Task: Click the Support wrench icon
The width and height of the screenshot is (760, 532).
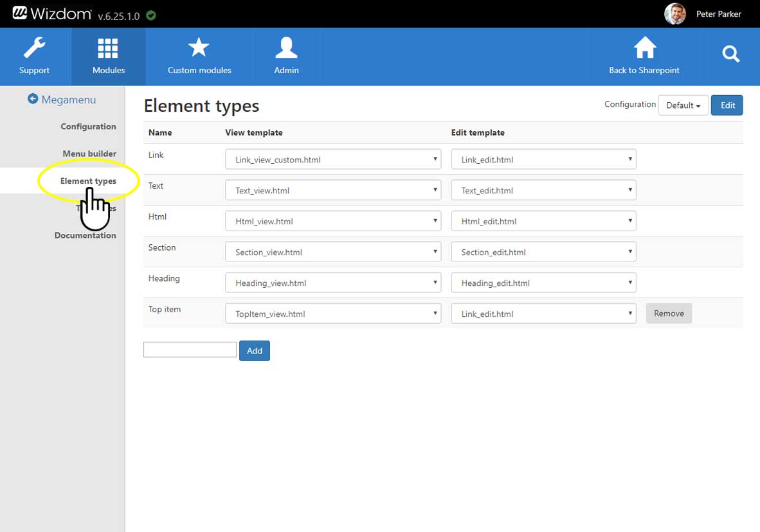Action: (34, 48)
